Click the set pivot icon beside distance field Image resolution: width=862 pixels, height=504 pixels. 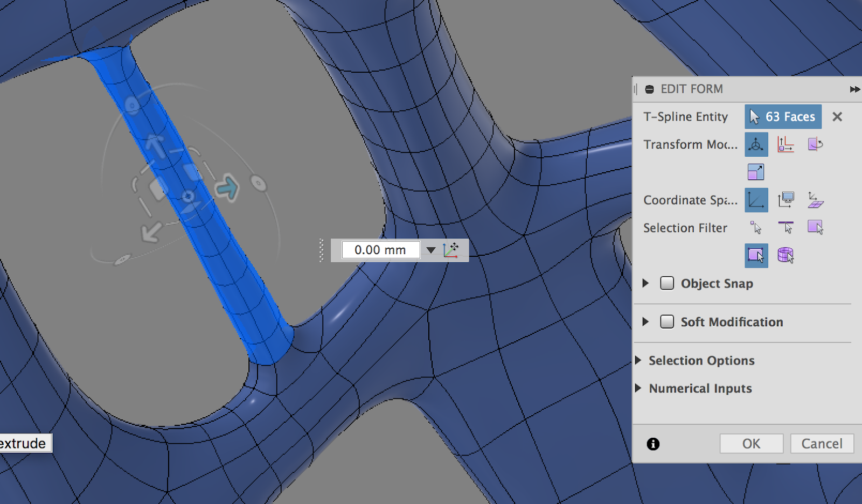click(451, 250)
